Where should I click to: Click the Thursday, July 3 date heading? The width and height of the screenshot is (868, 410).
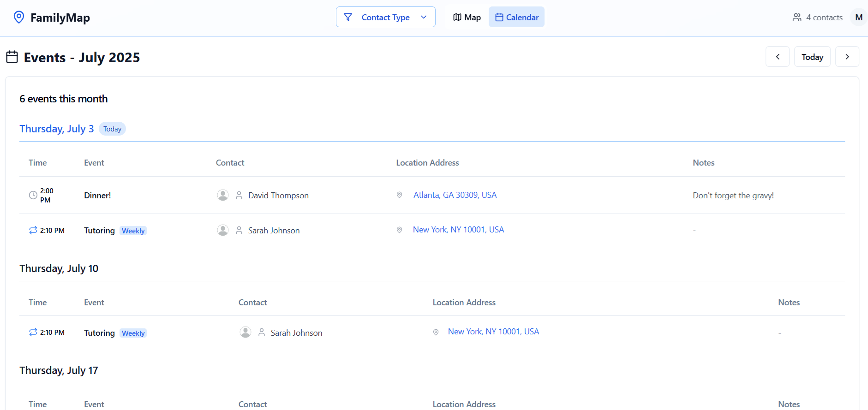56,129
